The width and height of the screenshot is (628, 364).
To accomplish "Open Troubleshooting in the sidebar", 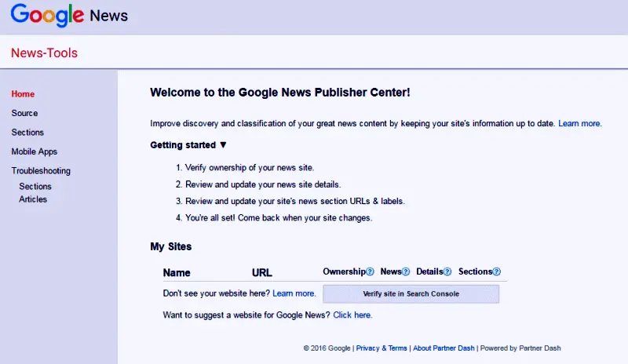I will coord(41,170).
